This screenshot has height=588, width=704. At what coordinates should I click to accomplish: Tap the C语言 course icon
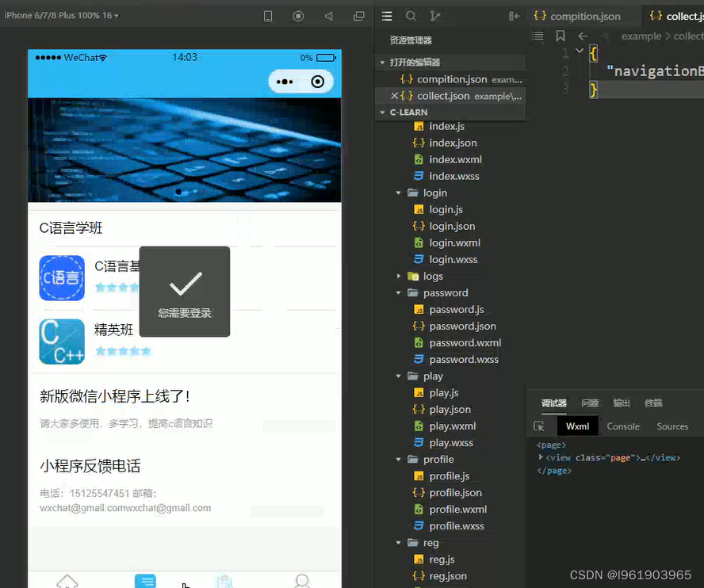(62, 278)
